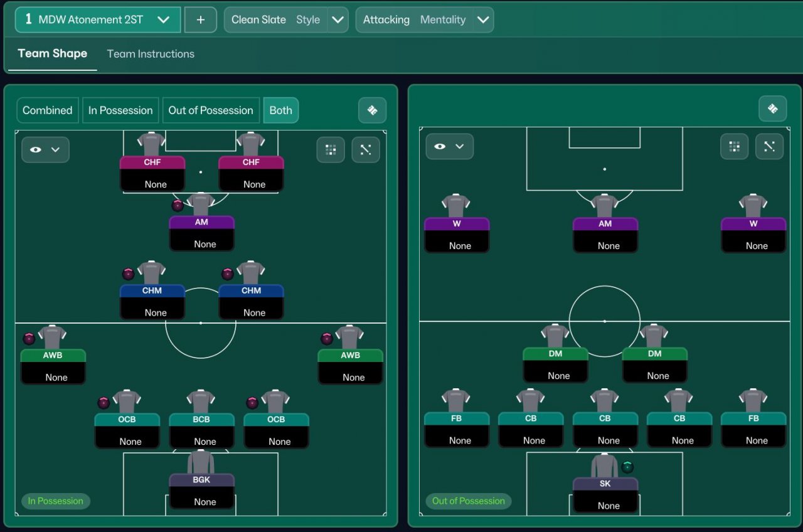Image resolution: width=803 pixels, height=532 pixels.
Task: Open the Attacking Mentality dropdown
Action: 425,19
